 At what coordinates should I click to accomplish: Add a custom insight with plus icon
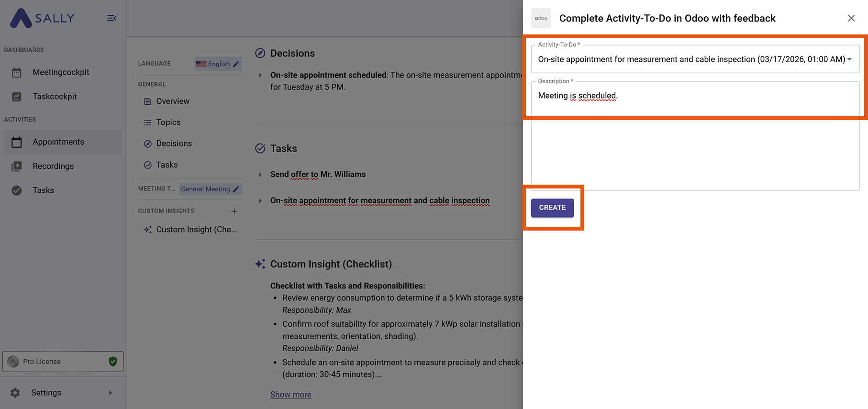(x=234, y=211)
